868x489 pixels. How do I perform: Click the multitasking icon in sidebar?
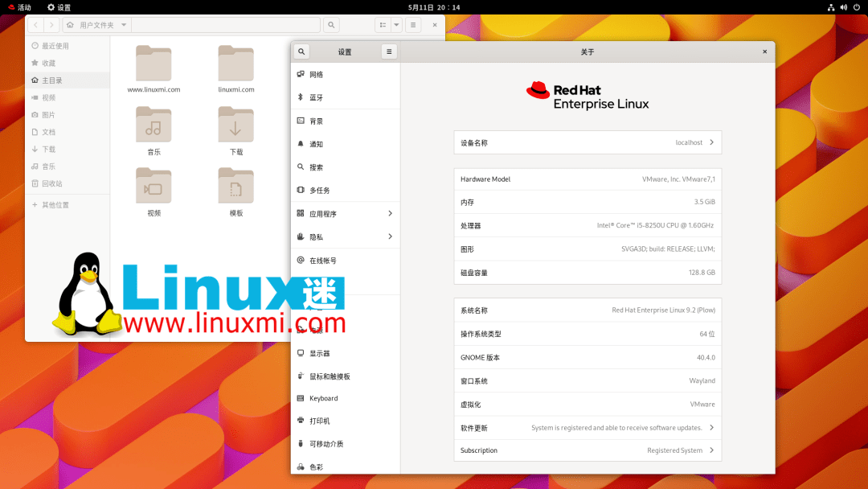click(301, 189)
